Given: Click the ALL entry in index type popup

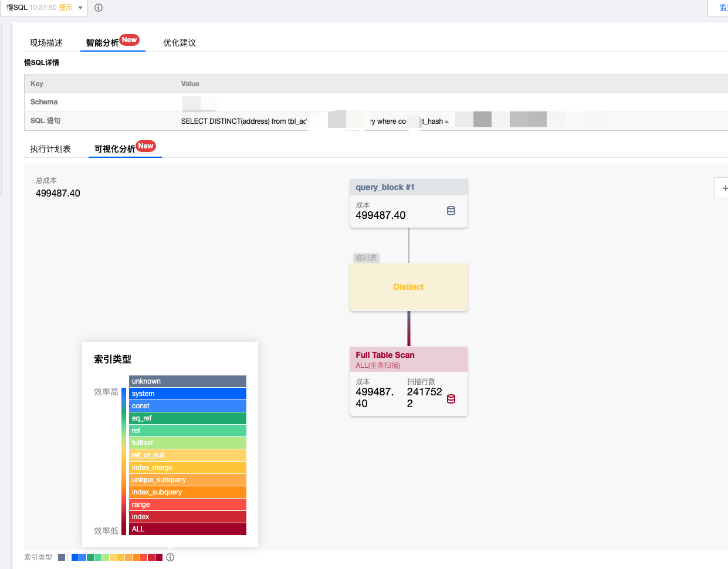Looking at the screenshot, I should click(187, 529).
